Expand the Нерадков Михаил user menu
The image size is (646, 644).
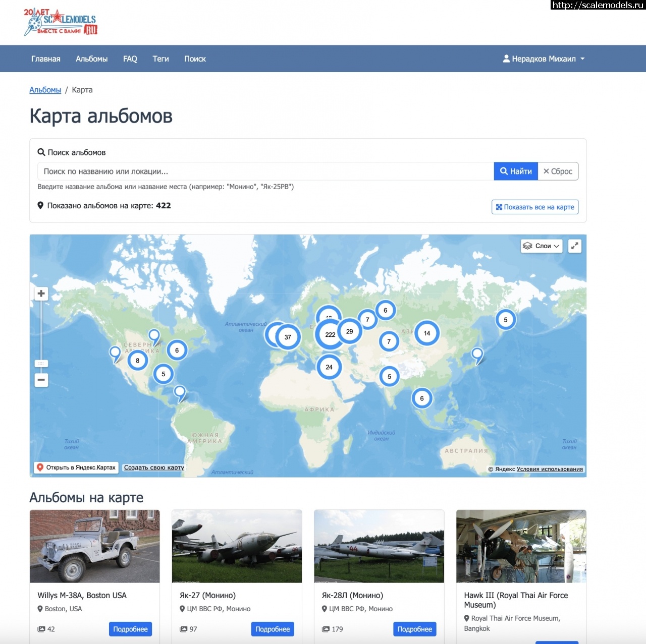[x=544, y=58]
